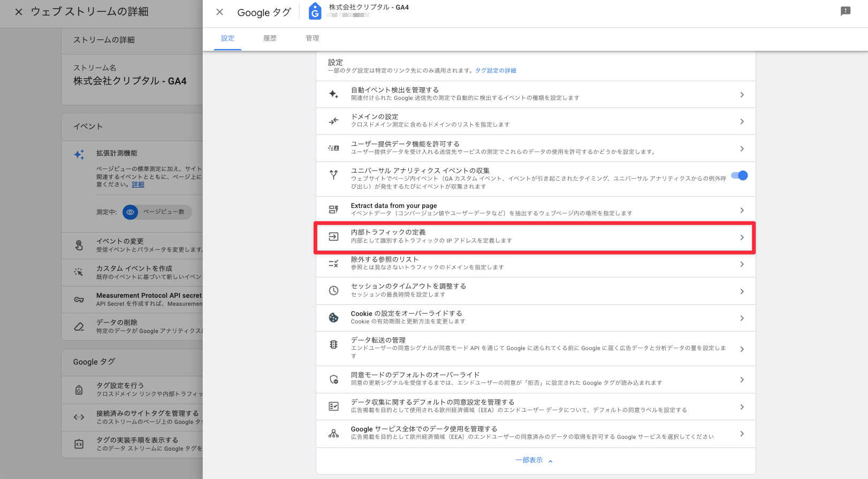Image resolution: width=868 pixels, height=479 pixels.
Task: Click the データの削除 eraser icon
Action: (79, 326)
